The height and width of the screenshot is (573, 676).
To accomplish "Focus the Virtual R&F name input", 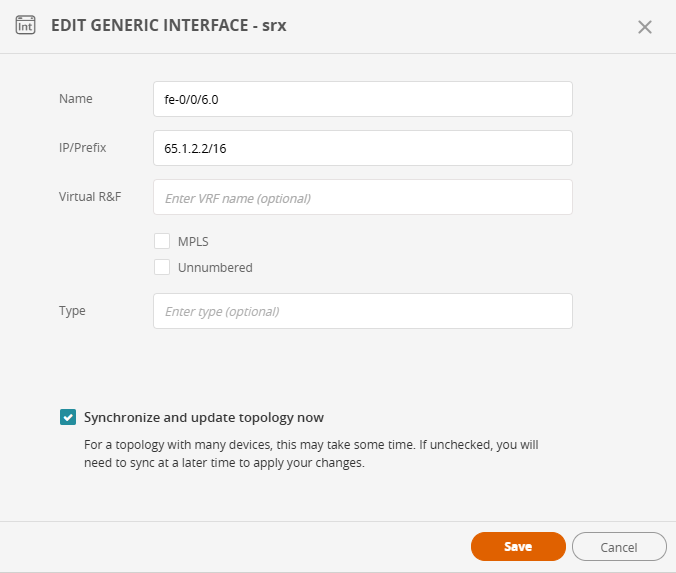I will (362, 198).
